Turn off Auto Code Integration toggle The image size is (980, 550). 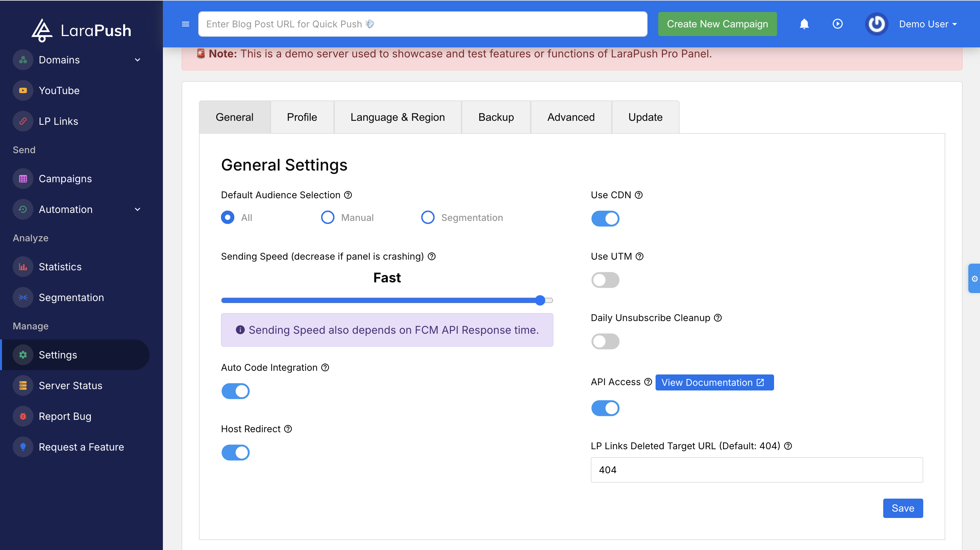(x=236, y=391)
